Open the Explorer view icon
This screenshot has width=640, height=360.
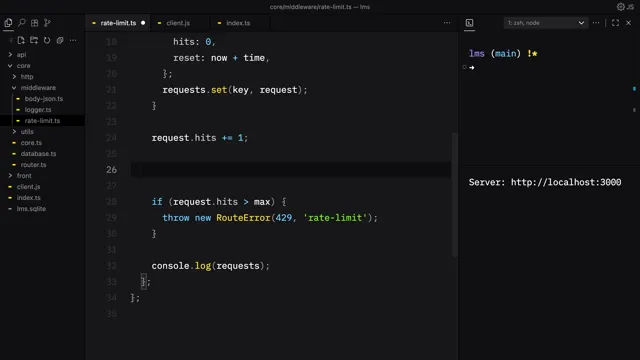[x=8, y=23]
